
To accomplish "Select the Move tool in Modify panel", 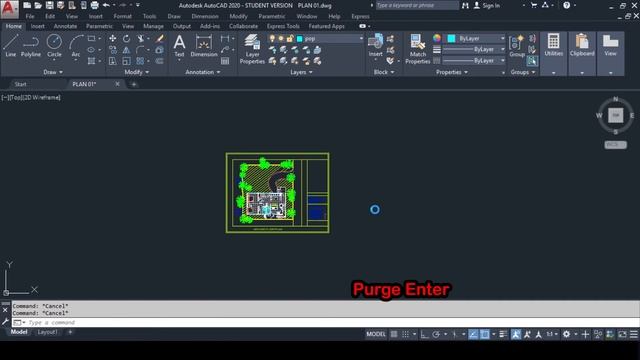I will (x=113, y=38).
